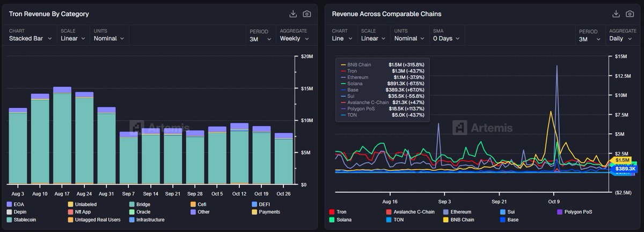Select the Oct 26 bar in the Tron chart
This screenshot has width=644, height=232.
point(283,159)
